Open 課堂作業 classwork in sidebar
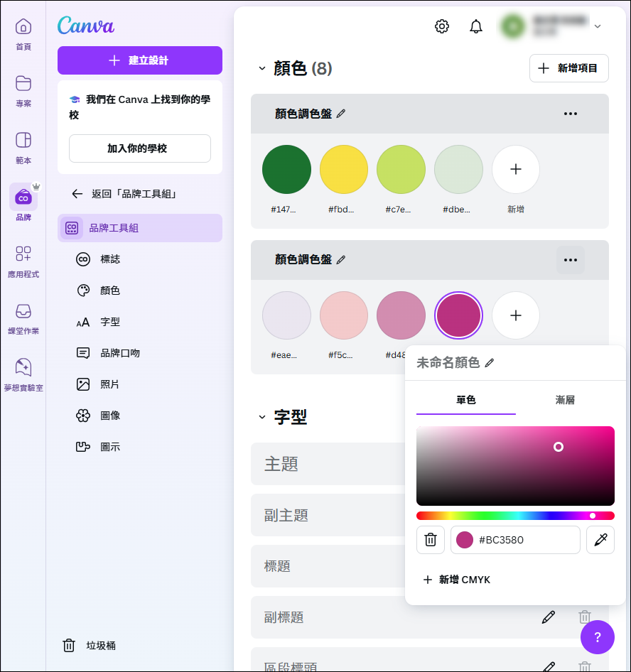The image size is (631, 672). (23, 319)
